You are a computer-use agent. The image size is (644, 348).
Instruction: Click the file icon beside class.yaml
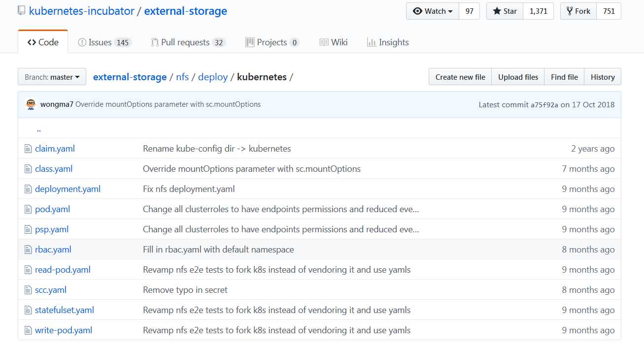coord(28,169)
